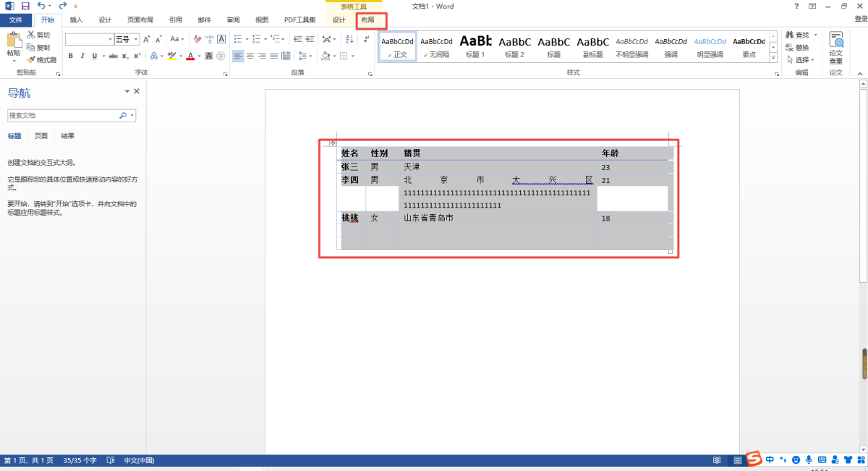Screen dimensions: 868x471
Task: Click the yellow text highlight color button
Action: tap(172, 56)
